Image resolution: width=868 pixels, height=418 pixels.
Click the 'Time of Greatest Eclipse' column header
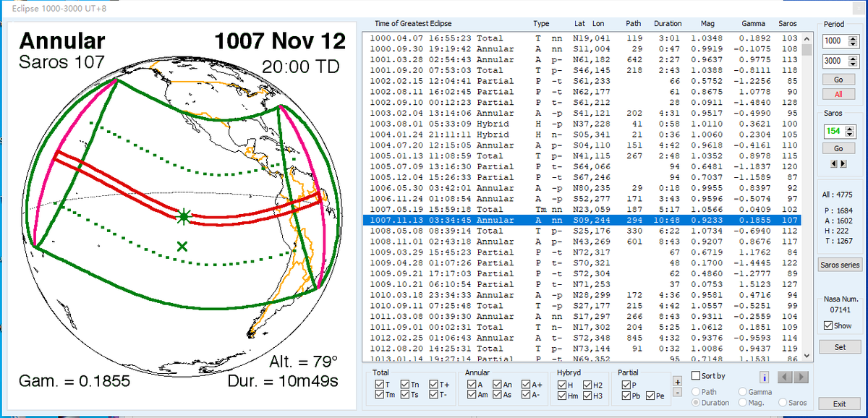[413, 24]
